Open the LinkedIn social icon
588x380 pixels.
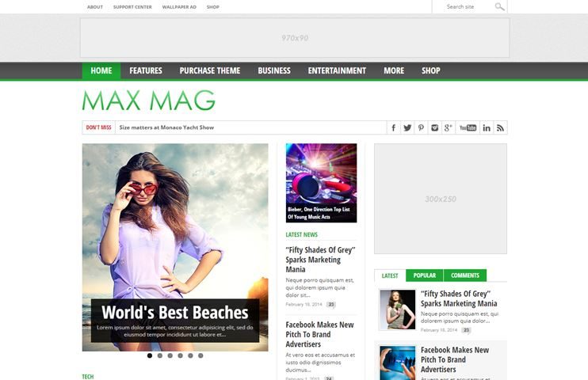click(487, 127)
